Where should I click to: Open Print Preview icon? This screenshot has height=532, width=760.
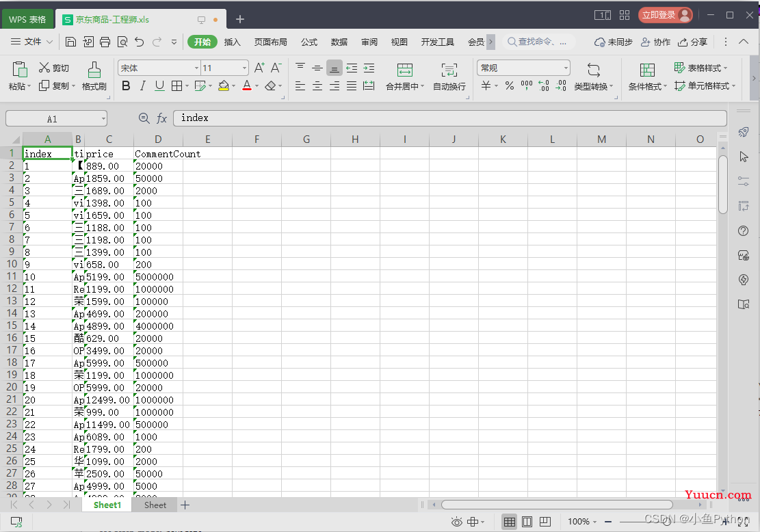[x=122, y=42]
